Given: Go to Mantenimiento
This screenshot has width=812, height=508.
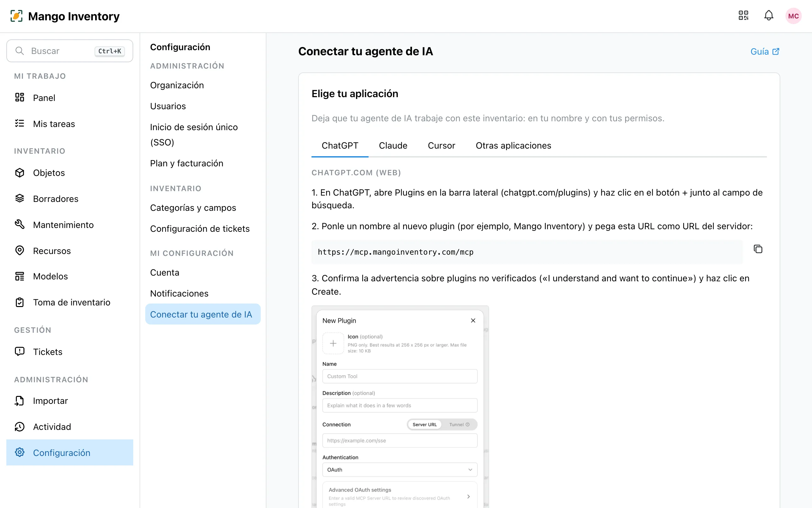Looking at the screenshot, I should pyautogui.click(x=70, y=224).
